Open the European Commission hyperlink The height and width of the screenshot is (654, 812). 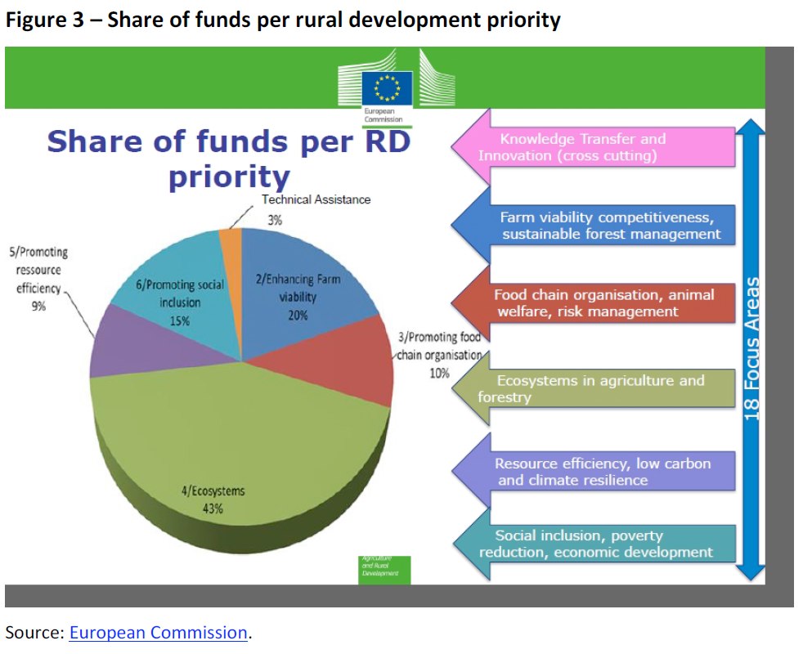click(x=157, y=632)
